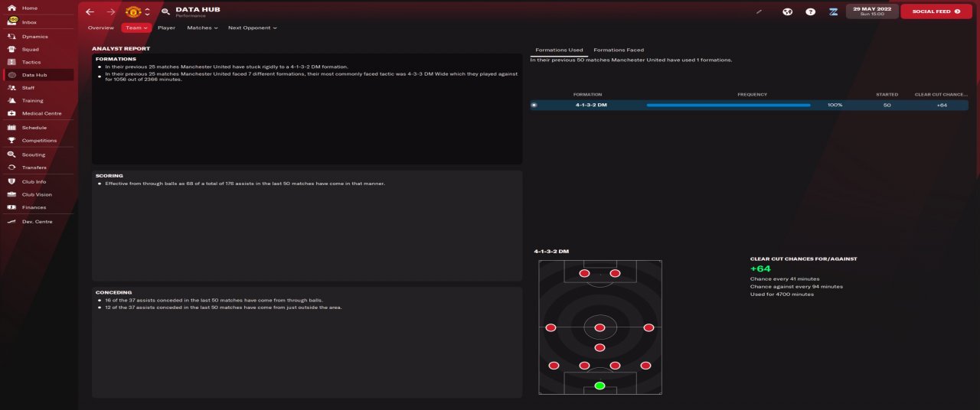980x410 pixels.
Task: Click the blue Z logo icon
Action: 833,11
